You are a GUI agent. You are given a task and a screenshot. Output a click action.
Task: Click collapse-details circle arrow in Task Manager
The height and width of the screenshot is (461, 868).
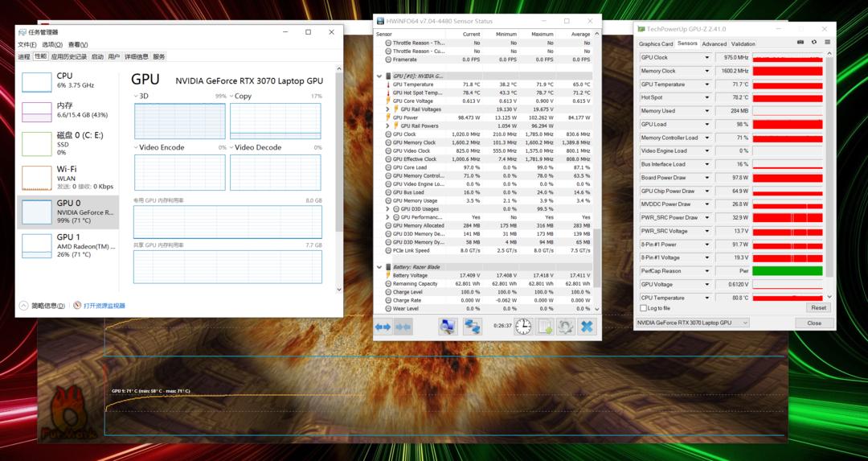pyautogui.click(x=24, y=305)
